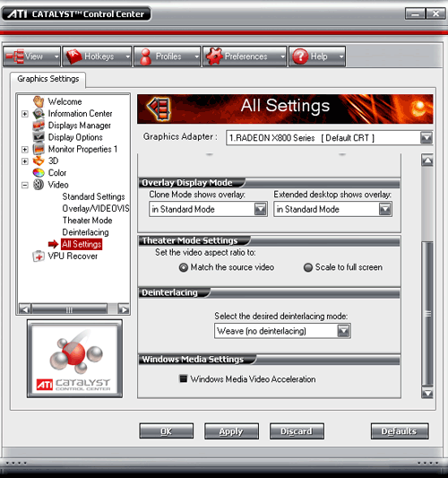
Task: Click the All Settings banner back icon
Action: coord(159,109)
